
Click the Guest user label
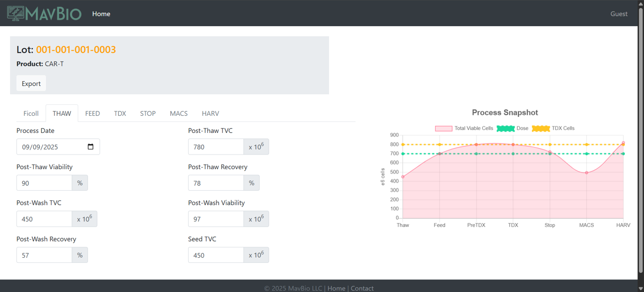pos(619,14)
